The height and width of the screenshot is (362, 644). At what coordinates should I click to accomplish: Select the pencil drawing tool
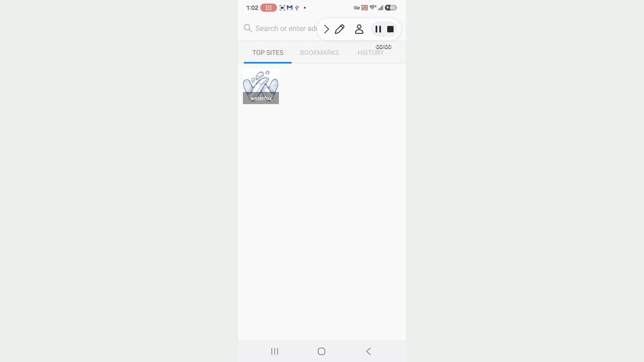340,29
